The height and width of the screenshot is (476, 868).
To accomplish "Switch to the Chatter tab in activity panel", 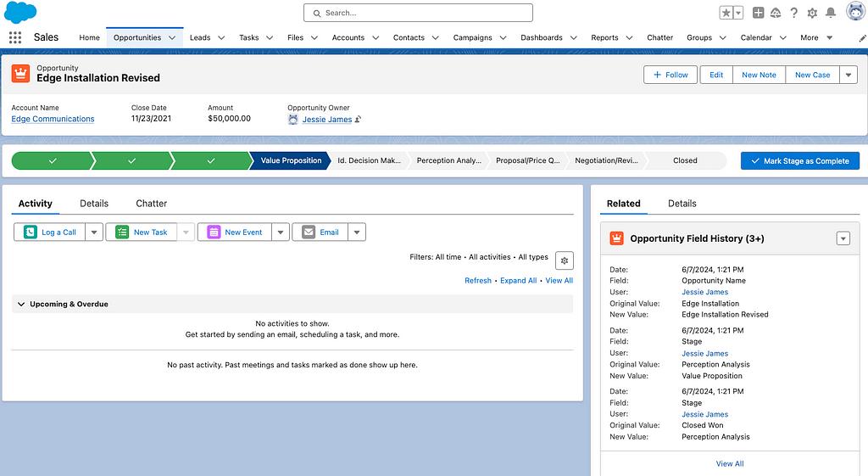I will (x=151, y=204).
